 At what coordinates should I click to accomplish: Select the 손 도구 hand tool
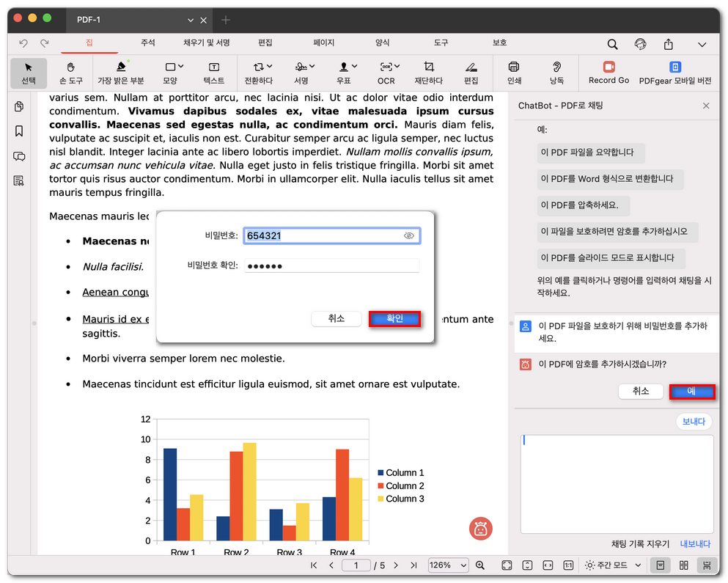pyautogui.click(x=71, y=71)
